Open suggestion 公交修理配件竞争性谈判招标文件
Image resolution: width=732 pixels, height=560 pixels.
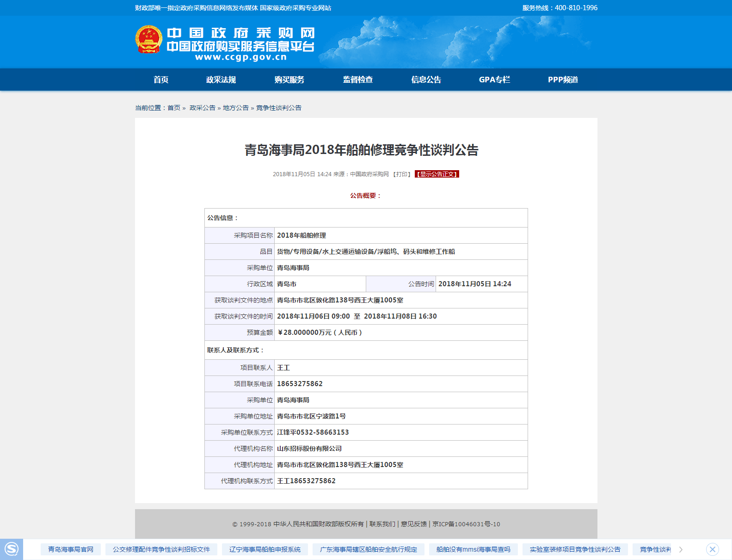(x=161, y=549)
